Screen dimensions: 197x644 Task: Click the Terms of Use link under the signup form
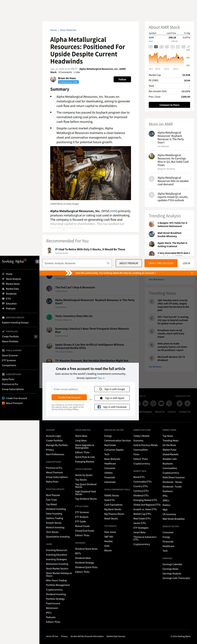[x=57, y=409]
